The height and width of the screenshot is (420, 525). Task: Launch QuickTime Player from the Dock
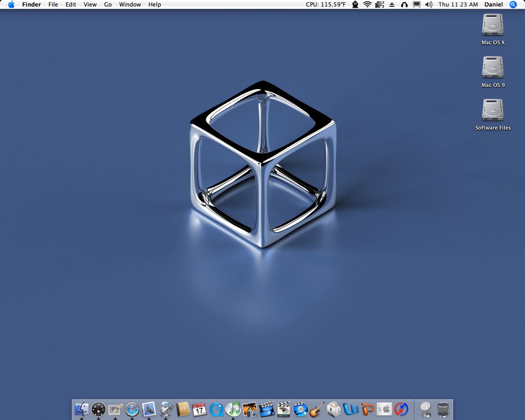[x=216, y=409]
